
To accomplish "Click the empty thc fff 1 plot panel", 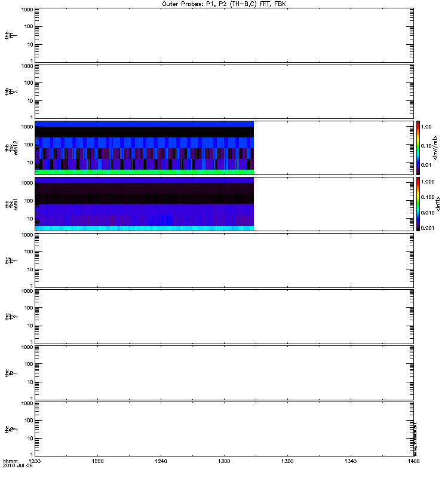I will [x=225, y=261].
